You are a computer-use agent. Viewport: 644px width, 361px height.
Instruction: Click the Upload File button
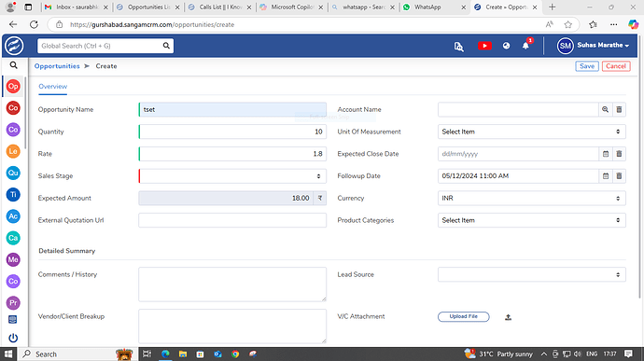(x=463, y=316)
